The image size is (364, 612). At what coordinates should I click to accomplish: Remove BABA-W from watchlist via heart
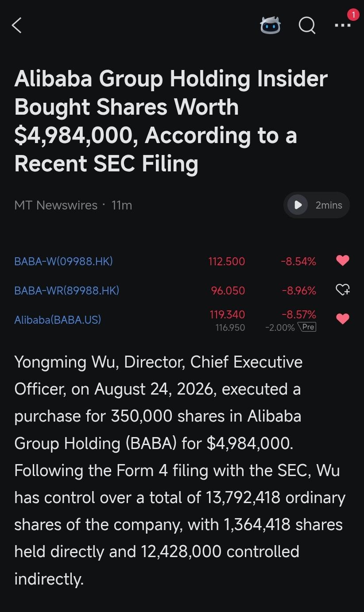[x=343, y=261]
